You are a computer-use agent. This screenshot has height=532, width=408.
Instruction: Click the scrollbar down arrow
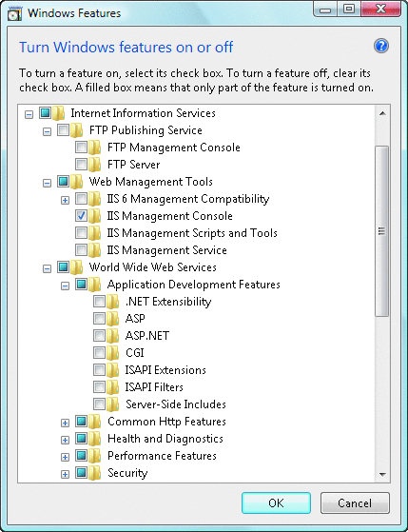click(x=382, y=474)
